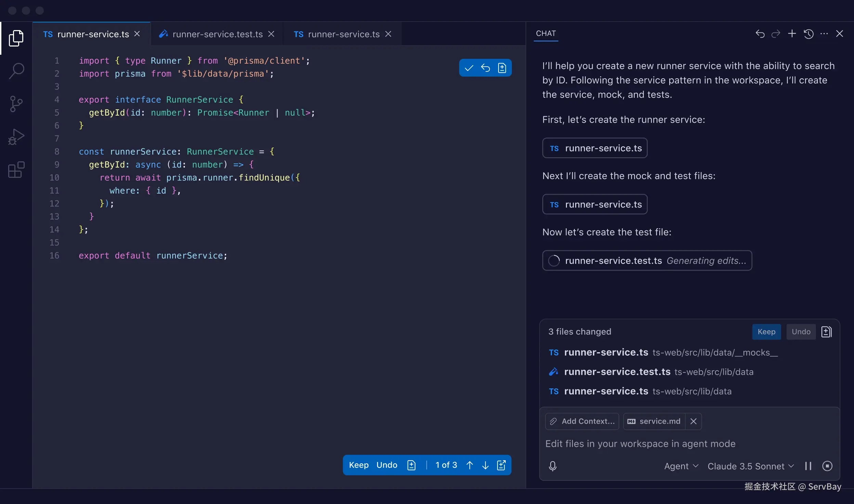Screen dimensions: 854x504
Task: Open the Agent mode dropdown
Action: coord(681,466)
